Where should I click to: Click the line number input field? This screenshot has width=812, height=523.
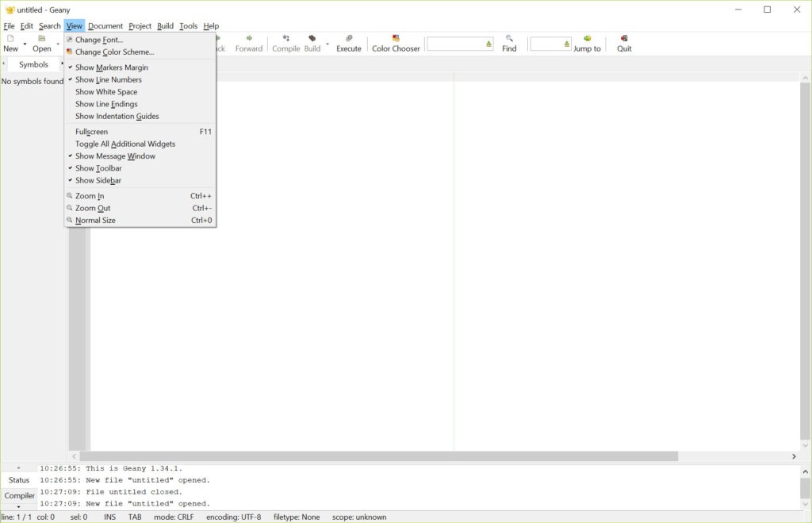[x=546, y=44]
